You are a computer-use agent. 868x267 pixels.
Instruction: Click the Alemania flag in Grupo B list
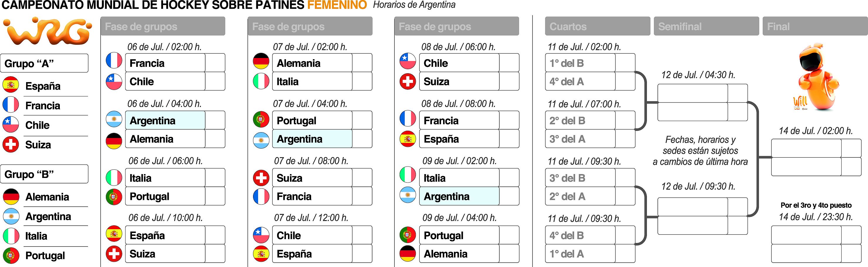click(11, 197)
